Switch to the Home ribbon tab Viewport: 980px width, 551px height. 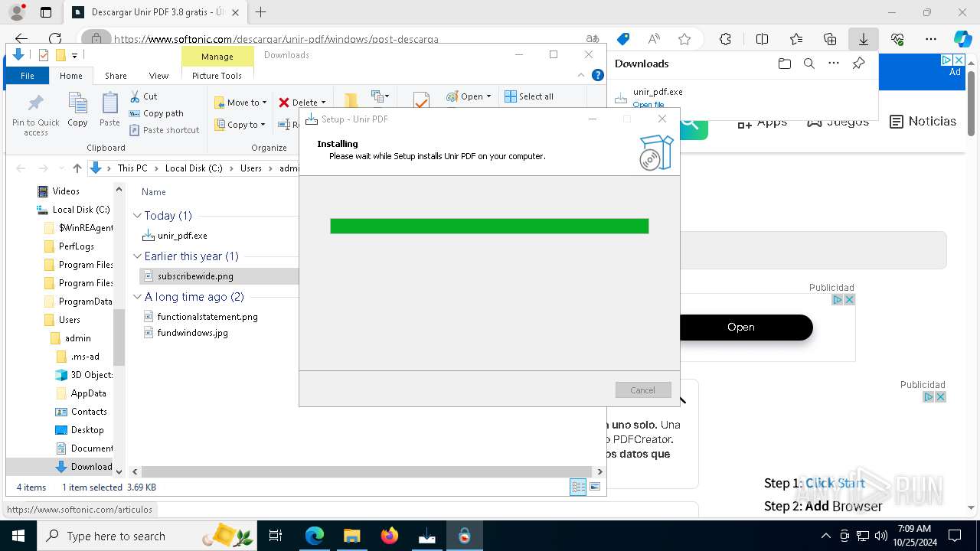click(70, 76)
